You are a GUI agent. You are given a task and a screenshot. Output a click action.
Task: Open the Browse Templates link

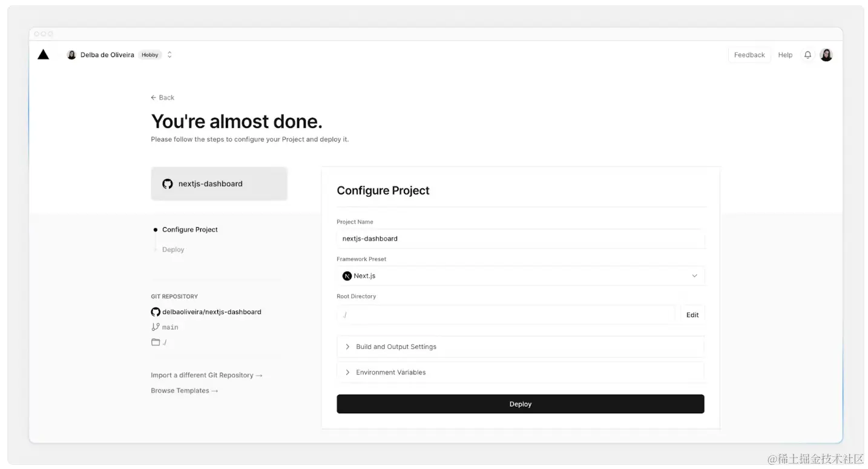(184, 391)
